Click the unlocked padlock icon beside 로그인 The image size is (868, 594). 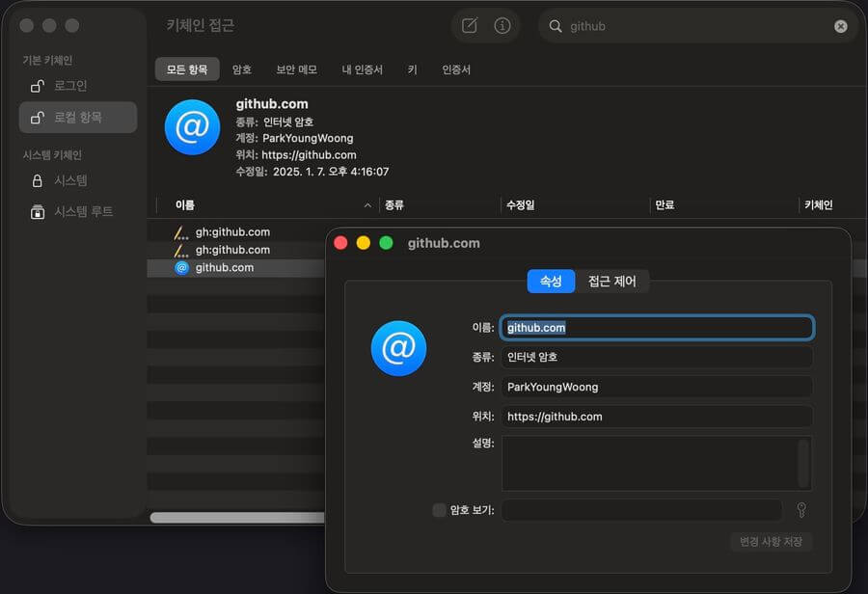pyautogui.click(x=37, y=86)
